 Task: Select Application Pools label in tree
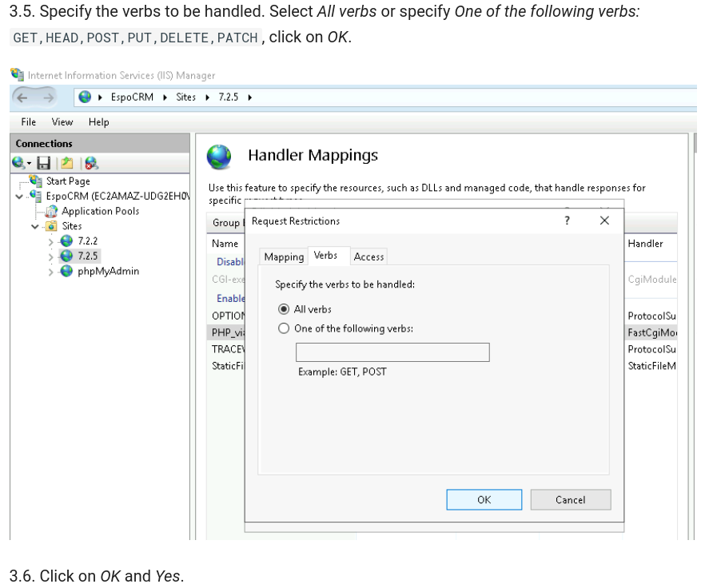point(100,211)
